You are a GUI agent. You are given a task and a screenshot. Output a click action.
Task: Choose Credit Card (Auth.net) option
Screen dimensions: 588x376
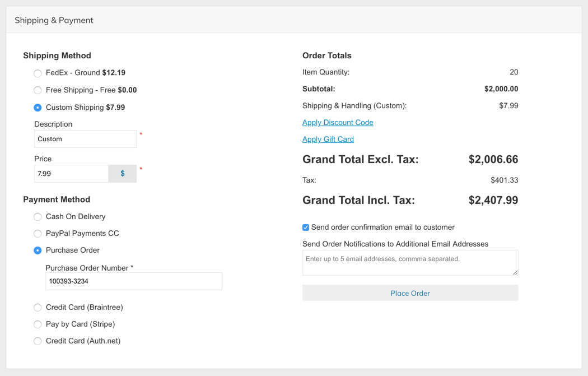tap(38, 341)
